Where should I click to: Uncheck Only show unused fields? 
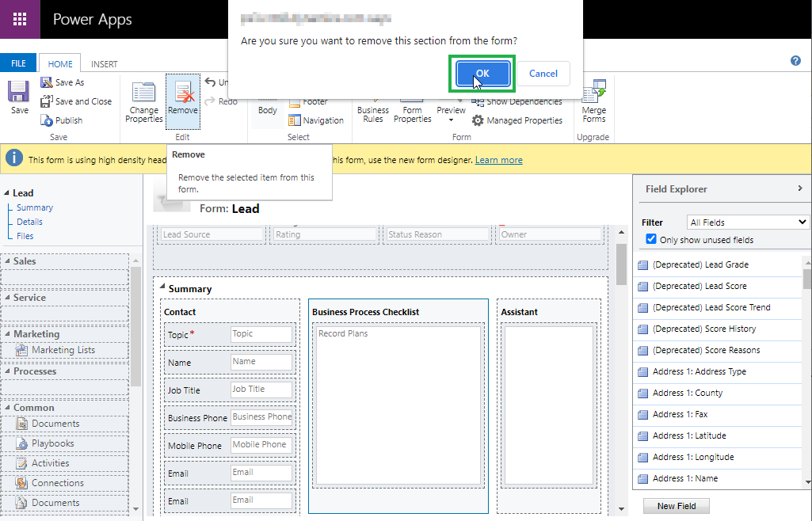click(x=651, y=239)
